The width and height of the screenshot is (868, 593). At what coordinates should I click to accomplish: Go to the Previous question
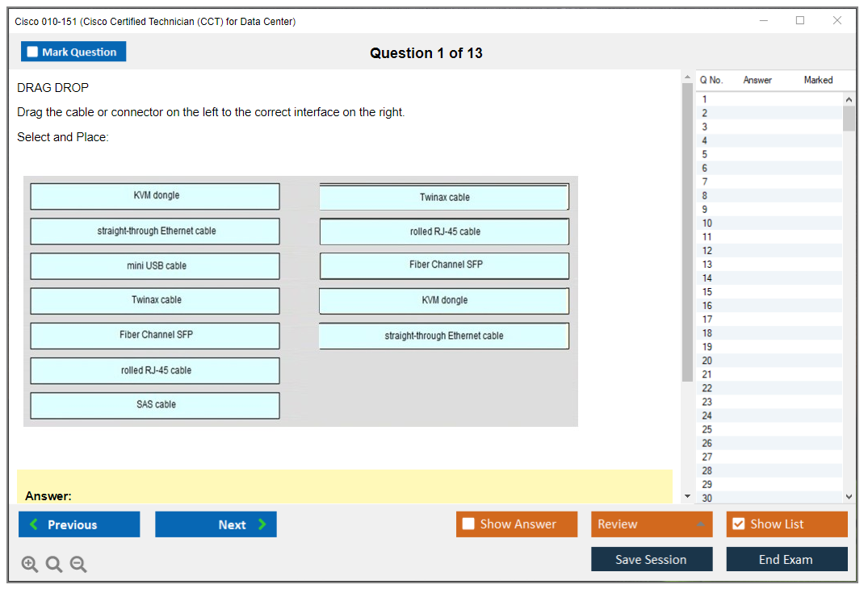point(79,524)
